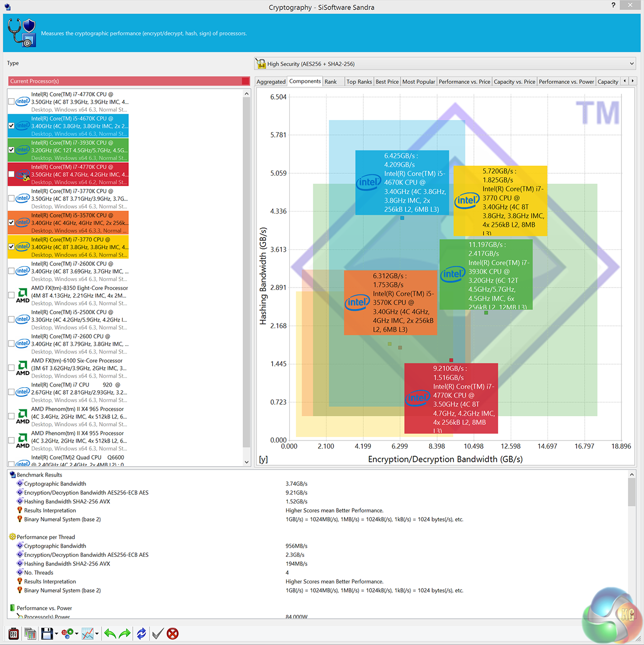Screen dimensions: 644x645
Task: Click the copy chart results toolbar icon
Action: pyautogui.click(x=30, y=633)
